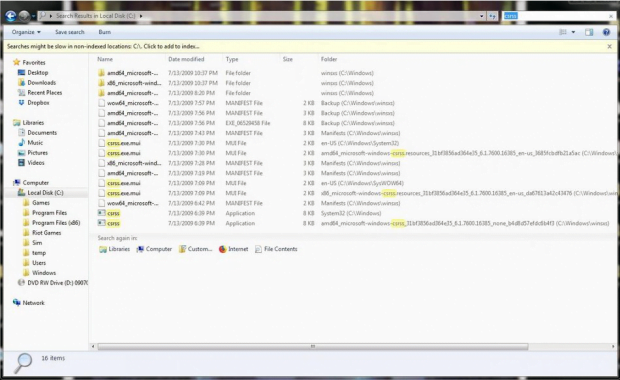Image resolution: width=620 pixels, height=380 pixels.
Task: Click the Back navigation arrow
Action: click(x=11, y=16)
